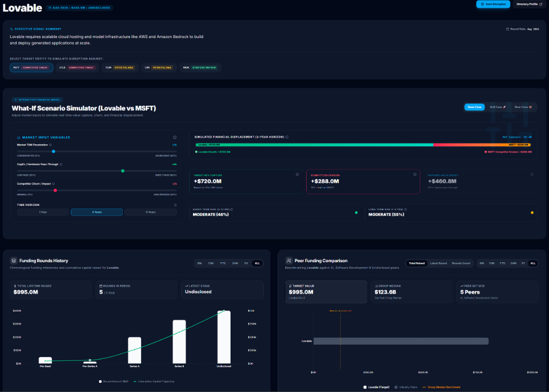This screenshot has height=392, width=549.
Task: Click info icon beside Short-Term Risk label
Action: click(x=232, y=210)
